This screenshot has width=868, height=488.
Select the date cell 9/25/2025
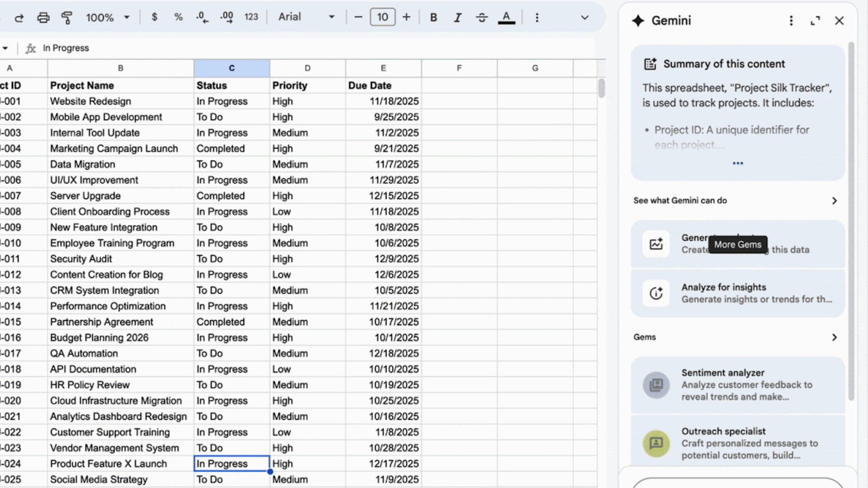(x=383, y=117)
